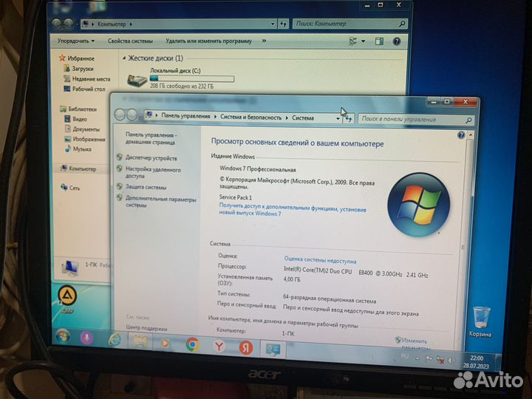532x399 pixels.
Task: Click the C: drive free space bar
Action: tap(192, 79)
